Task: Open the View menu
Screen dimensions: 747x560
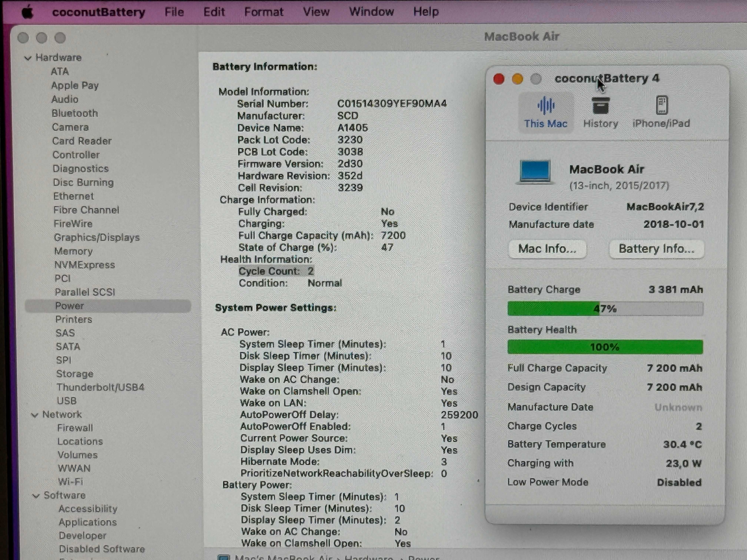Action: [x=316, y=12]
